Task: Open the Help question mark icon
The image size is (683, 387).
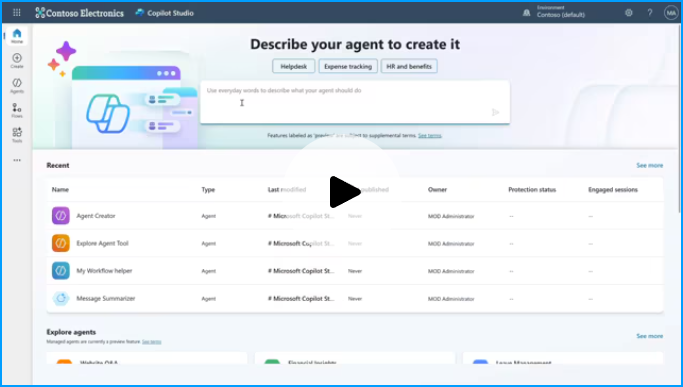Action: pyautogui.click(x=649, y=13)
